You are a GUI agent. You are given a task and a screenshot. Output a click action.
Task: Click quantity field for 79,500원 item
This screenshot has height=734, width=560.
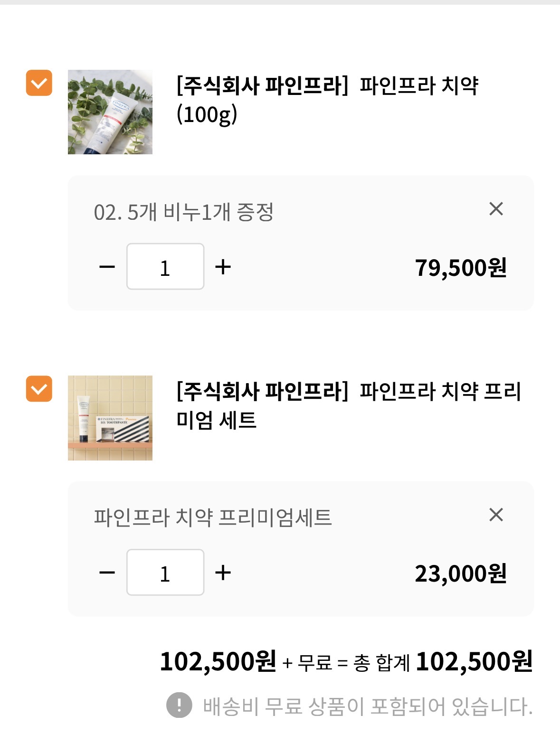coord(165,267)
